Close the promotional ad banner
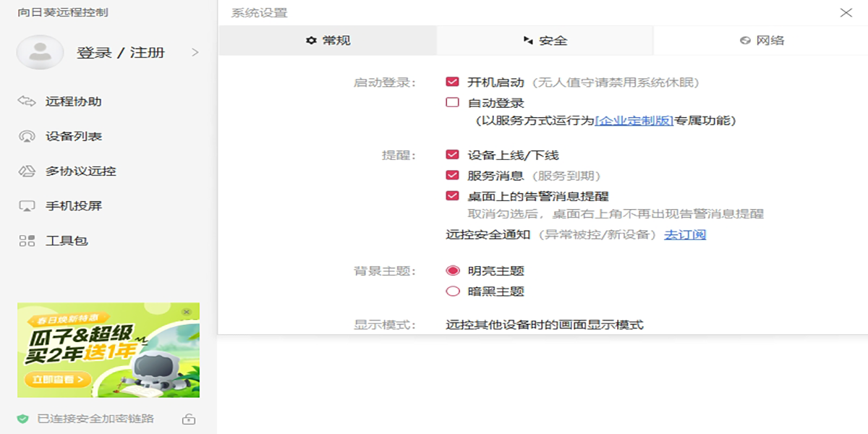 [x=187, y=311]
